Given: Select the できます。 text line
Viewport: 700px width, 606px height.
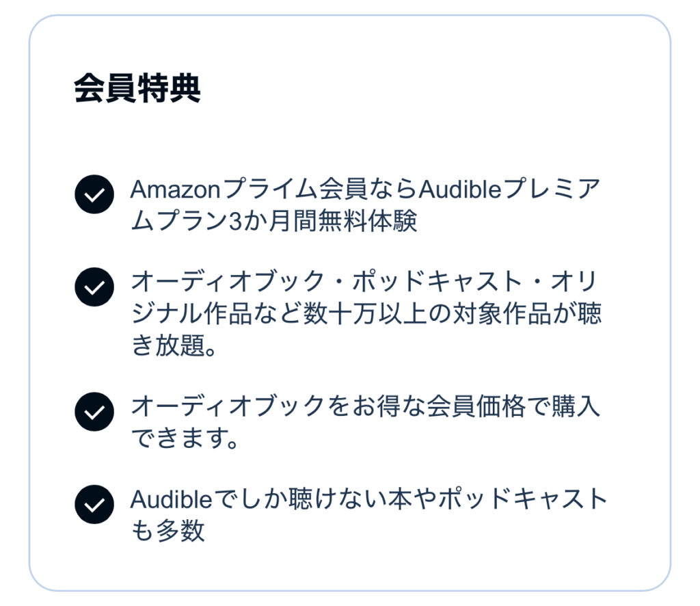Looking at the screenshot, I should click(185, 438).
